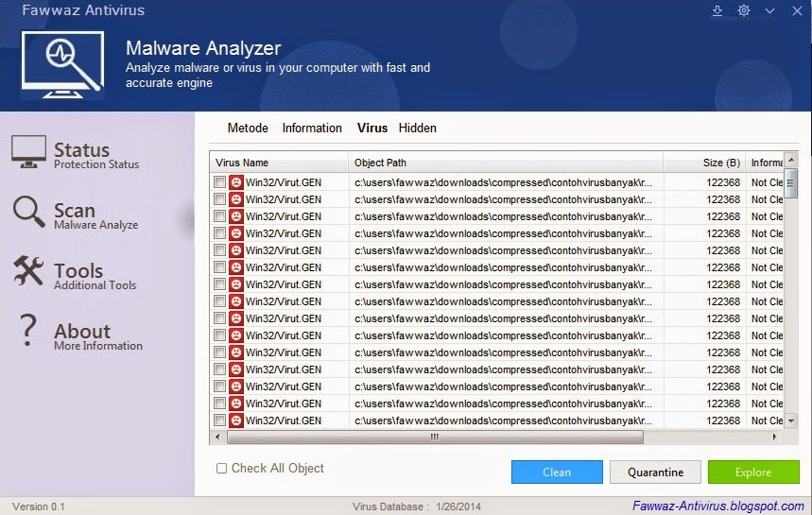
Task: Click the Virus Database 1/26/2014 status text
Action: pyautogui.click(x=417, y=506)
